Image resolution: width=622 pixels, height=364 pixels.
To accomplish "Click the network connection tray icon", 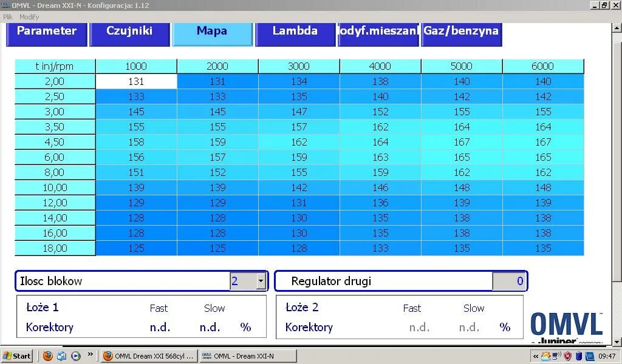I will pos(556,356).
